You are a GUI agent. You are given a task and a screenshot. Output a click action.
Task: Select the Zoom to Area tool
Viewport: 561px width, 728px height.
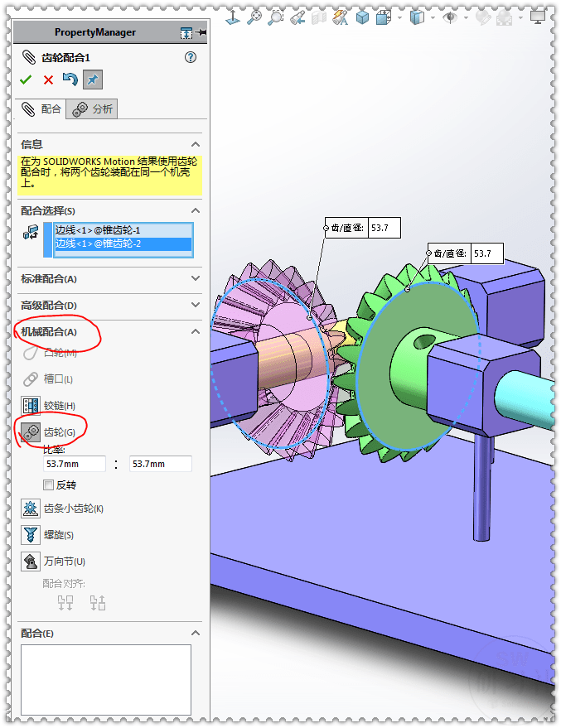(276, 17)
